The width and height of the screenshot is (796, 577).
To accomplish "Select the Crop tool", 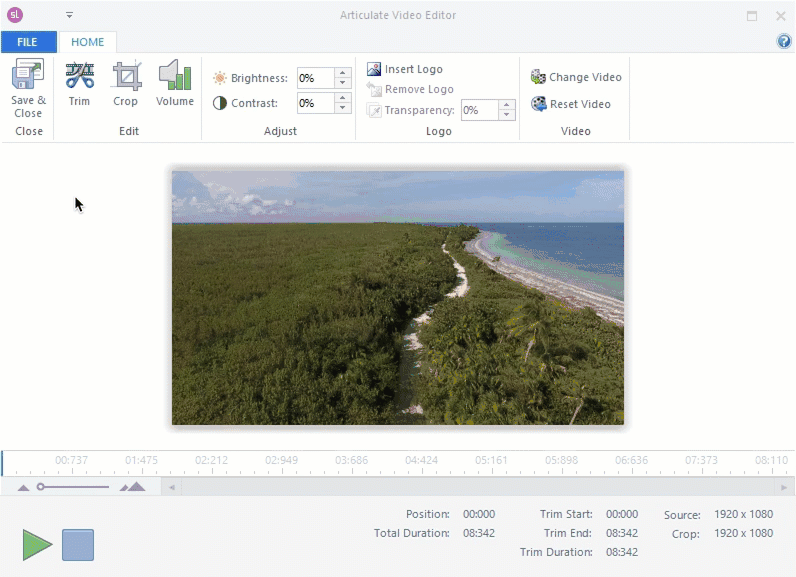I will click(x=126, y=76).
